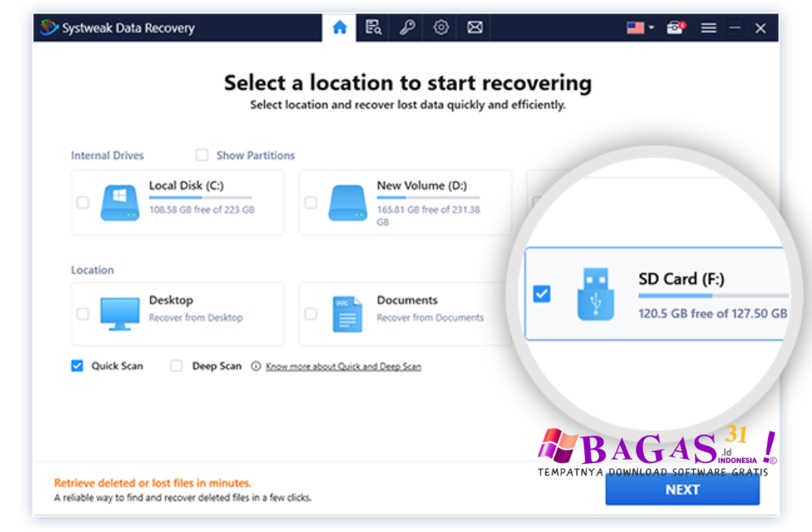The width and height of the screenshot is (812, 532).
Task: Open the hamburger menu
Action: 708,28
